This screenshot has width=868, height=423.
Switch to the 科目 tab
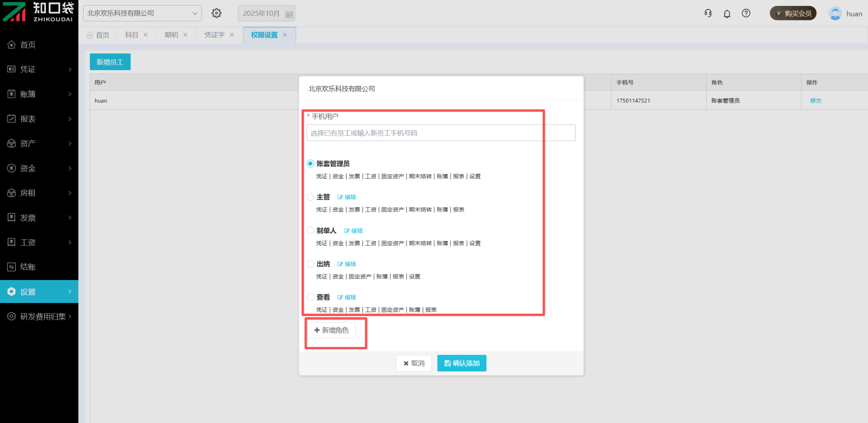coord(132,35)
